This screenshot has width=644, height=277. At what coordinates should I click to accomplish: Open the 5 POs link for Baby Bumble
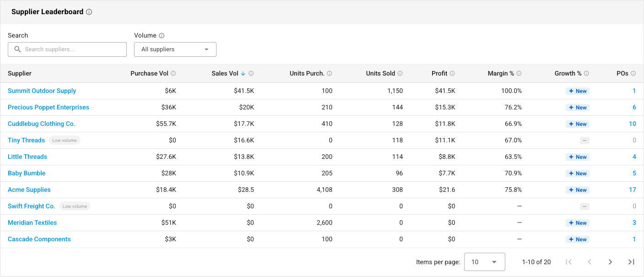click(x=634, y=173)
